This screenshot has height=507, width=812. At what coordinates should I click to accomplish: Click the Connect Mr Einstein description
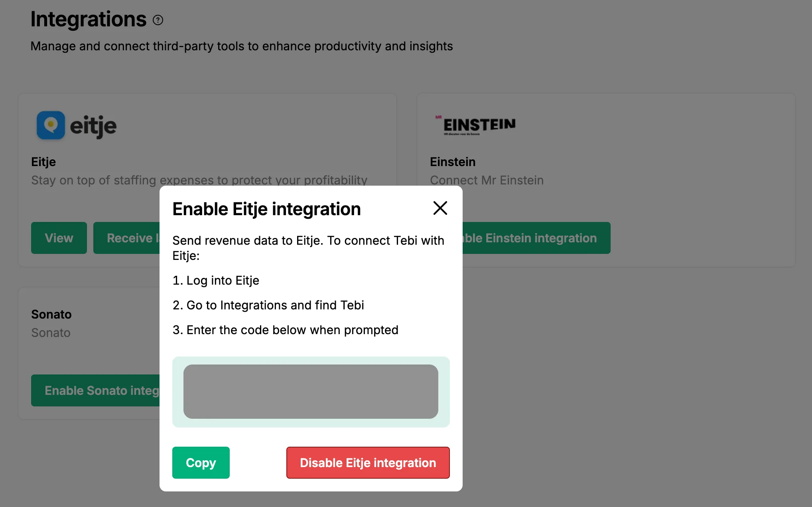tap(487, 180)
